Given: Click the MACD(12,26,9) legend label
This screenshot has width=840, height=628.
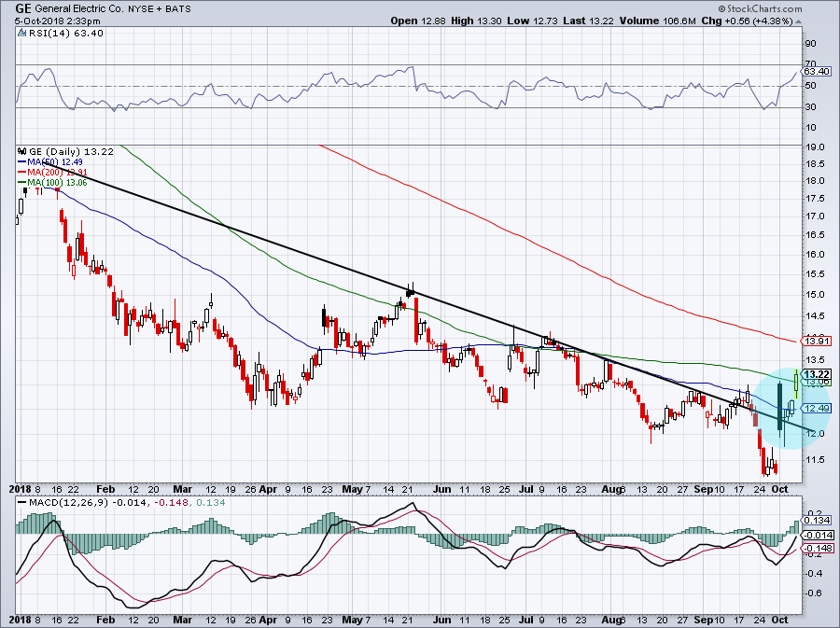Looking at the screenshot, I should point(68,503).
